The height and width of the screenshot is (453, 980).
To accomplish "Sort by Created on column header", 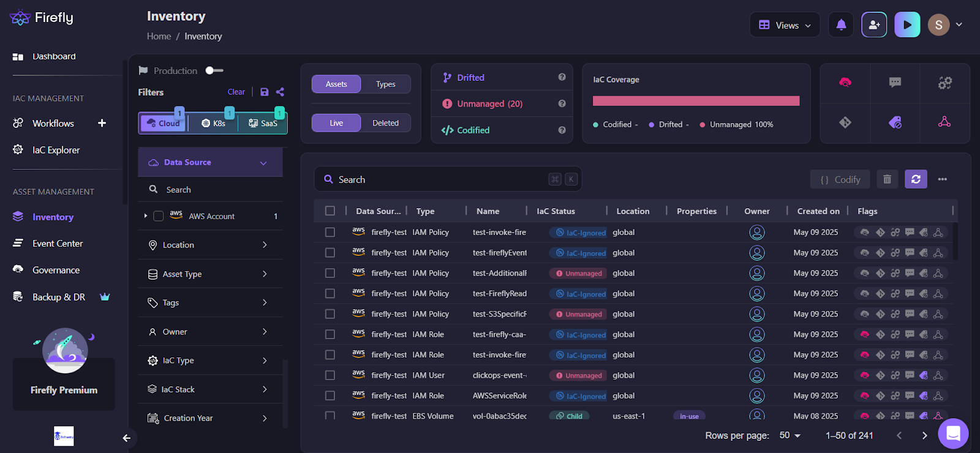I will pyautogui.click(x=818, y=211).
